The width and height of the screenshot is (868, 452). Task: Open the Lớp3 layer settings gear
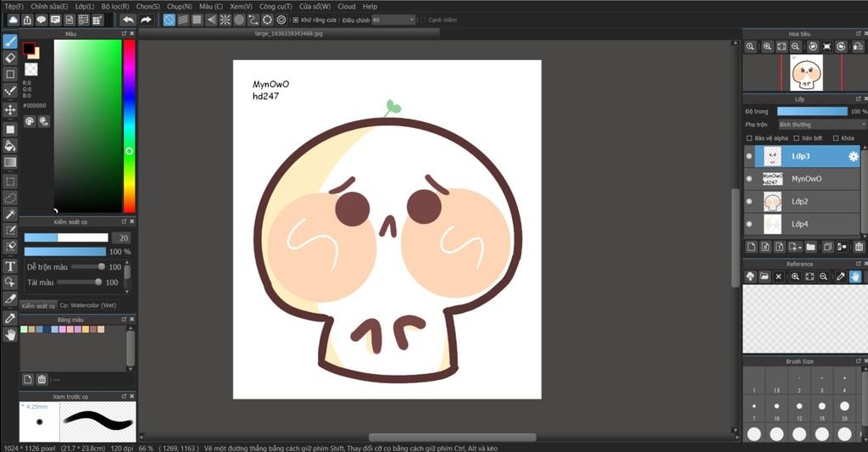pyautogui.click(x=853, y=156)
